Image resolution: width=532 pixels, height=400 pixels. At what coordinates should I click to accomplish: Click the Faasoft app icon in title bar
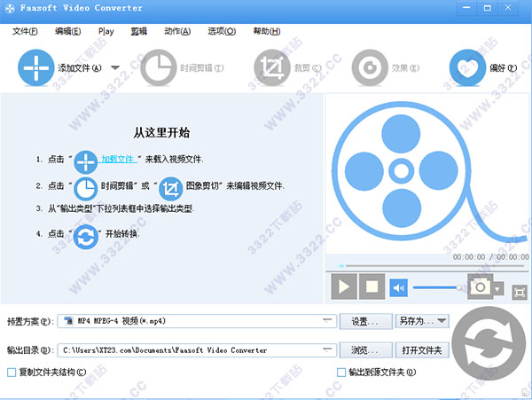coord(10,8)
